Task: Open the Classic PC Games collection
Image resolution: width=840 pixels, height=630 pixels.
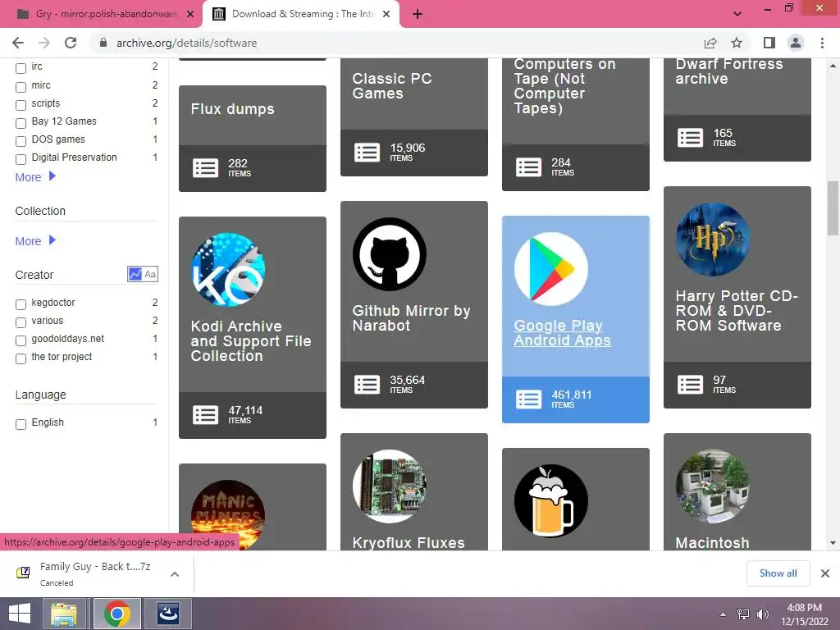Action: [392, 85]
